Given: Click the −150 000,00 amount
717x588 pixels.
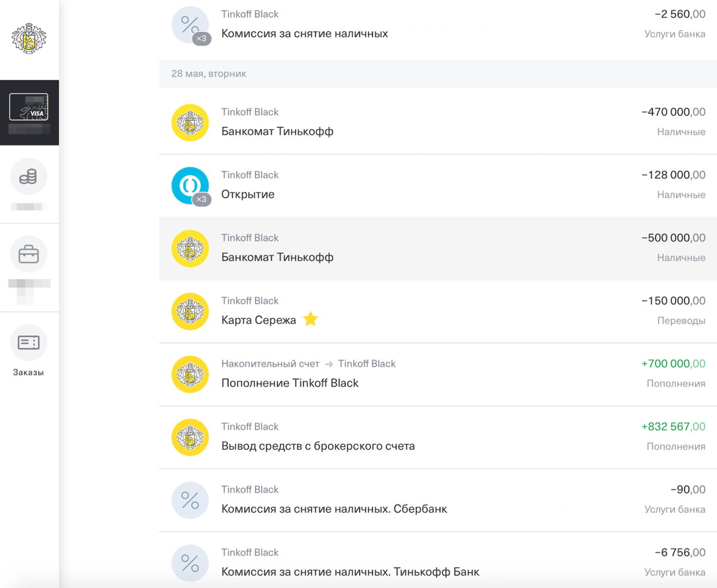Looking at the screenshot, I should click(673, 301).
